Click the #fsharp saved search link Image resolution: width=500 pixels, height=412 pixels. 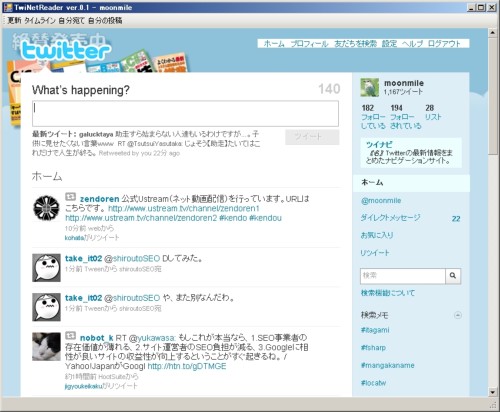tap(373, 347)
